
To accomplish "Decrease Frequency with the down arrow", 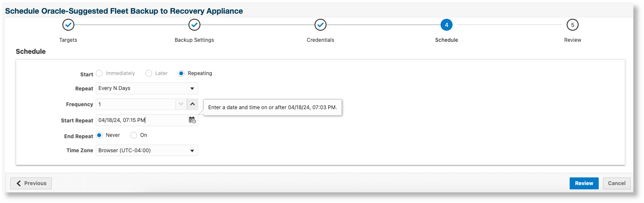I will (181, 104).
